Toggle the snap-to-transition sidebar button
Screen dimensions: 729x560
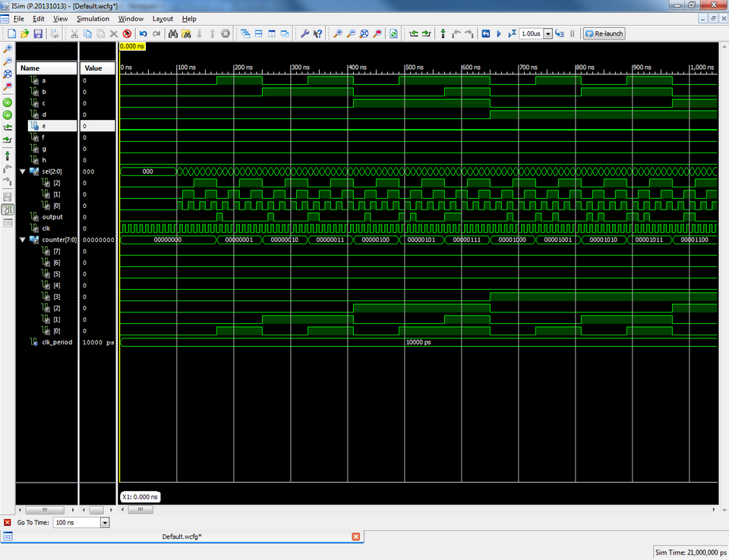click(x=8, y=209)
